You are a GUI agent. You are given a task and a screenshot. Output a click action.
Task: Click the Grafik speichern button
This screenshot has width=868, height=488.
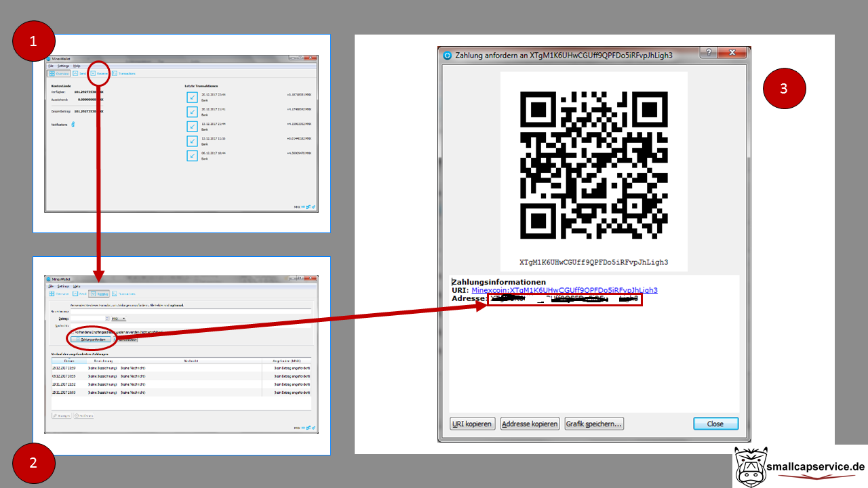[594, 424]
